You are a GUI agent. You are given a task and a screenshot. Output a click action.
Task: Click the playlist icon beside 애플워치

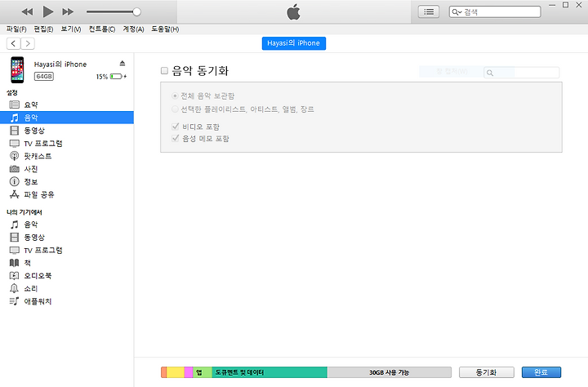pos(14,301)
